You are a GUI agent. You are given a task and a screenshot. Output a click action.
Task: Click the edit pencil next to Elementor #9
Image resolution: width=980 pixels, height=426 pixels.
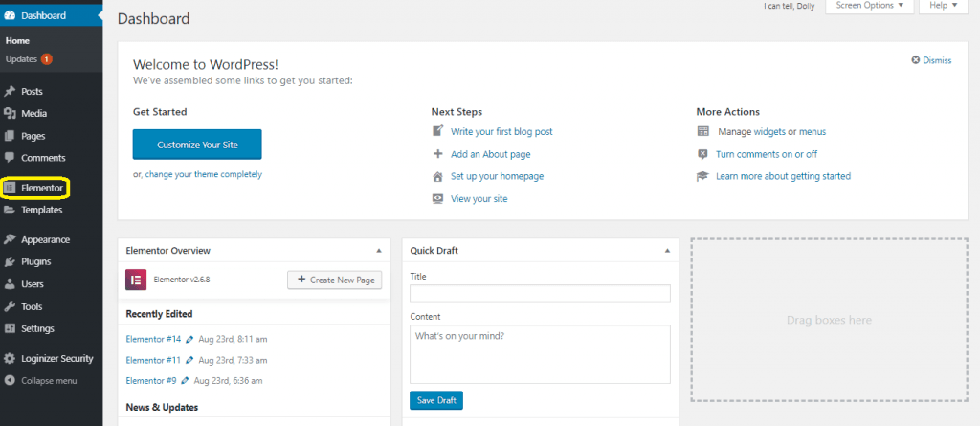pos(185,380)
